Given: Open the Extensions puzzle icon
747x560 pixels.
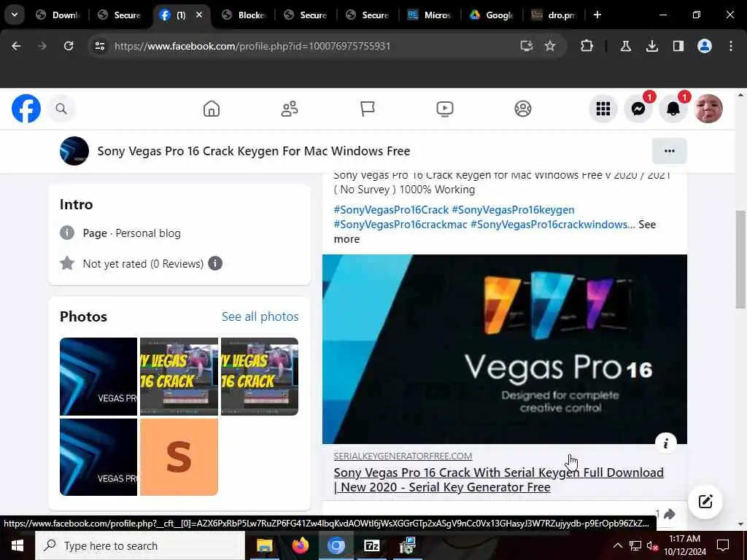Looking at the screenshot, I should (x=587, y=46).
